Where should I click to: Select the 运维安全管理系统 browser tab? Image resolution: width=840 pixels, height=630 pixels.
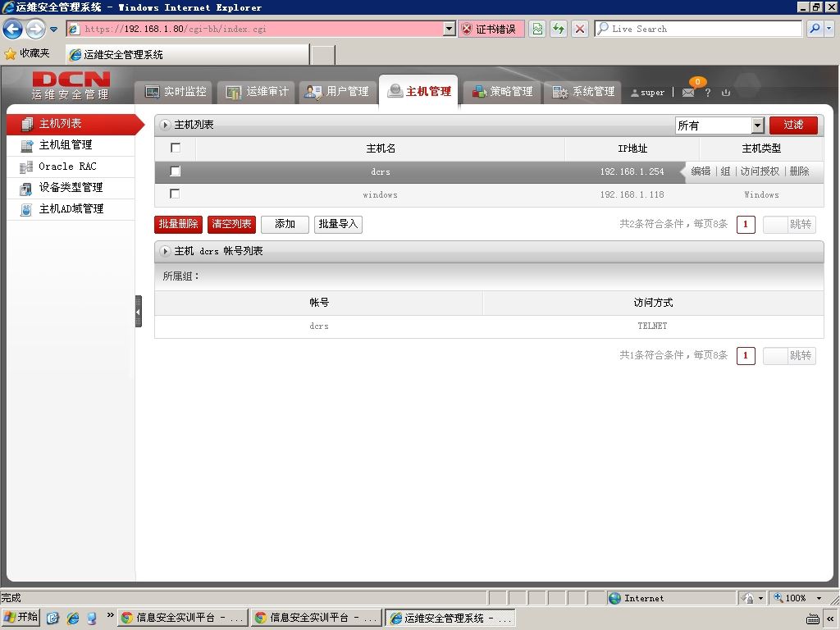tap(188, 55)
